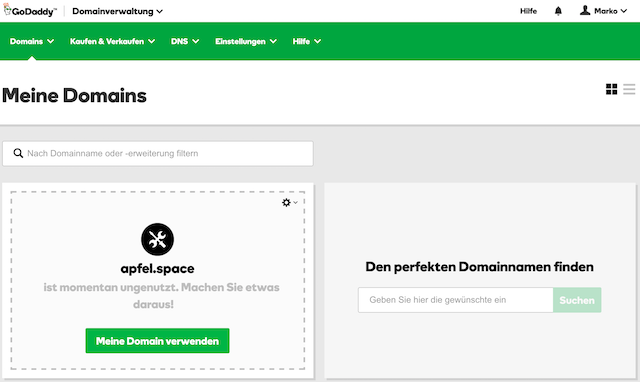The width and height of the screenshot is (640, 382).
Task: Click the Meine Domain verwenden button
Action: (x=157, y=341)
